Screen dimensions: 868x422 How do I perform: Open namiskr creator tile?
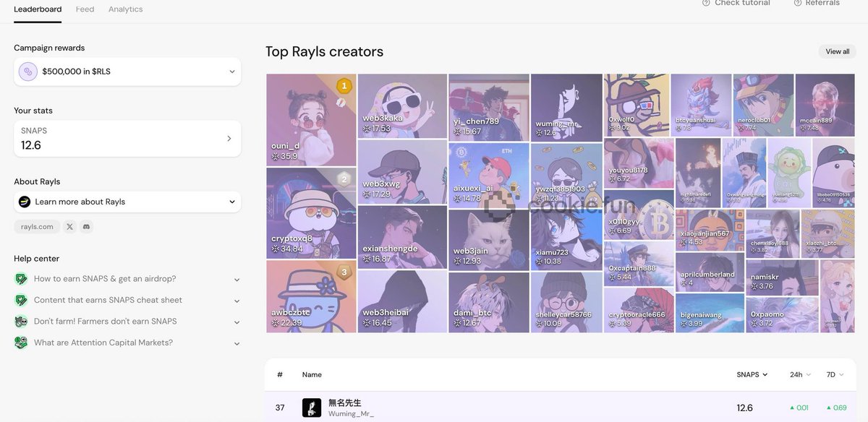[x=782, y=278]
